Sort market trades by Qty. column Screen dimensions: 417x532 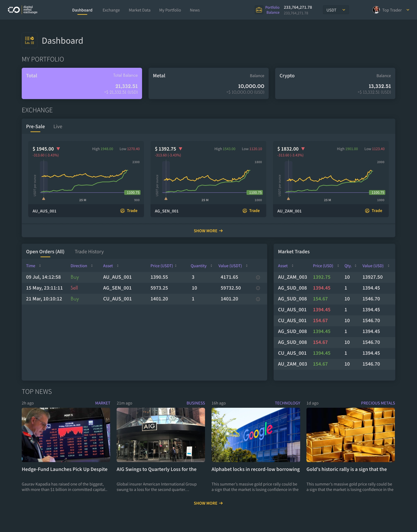click(356, 266)
